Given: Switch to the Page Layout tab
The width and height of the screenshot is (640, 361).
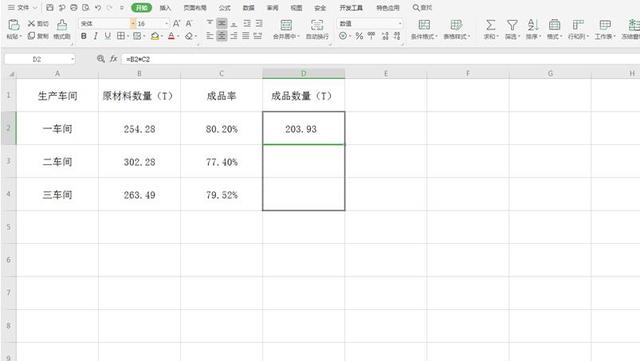Looking at the screenshot, I should click(195, 8).
